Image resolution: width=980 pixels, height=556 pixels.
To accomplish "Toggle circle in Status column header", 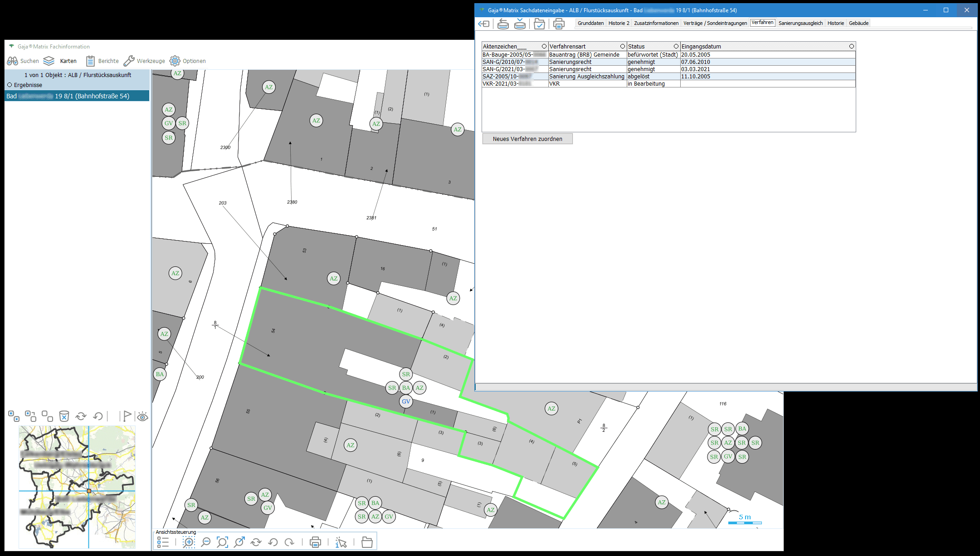I will pyautogui.click(x=676, y=46).
